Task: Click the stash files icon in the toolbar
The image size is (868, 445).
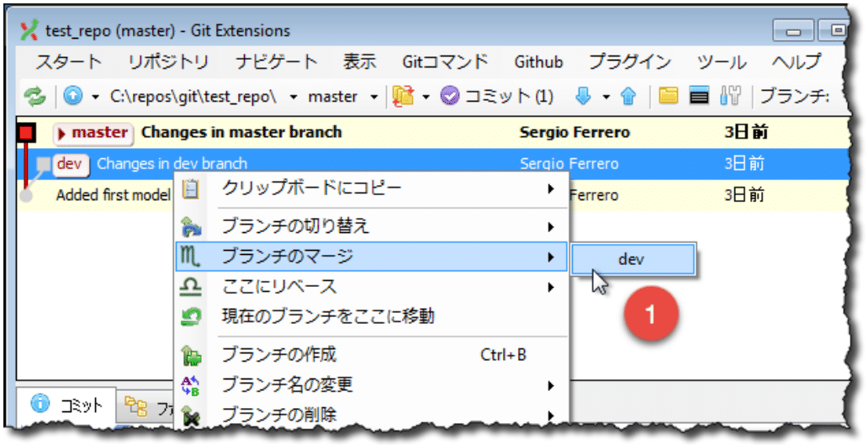Action: (404, 96)
